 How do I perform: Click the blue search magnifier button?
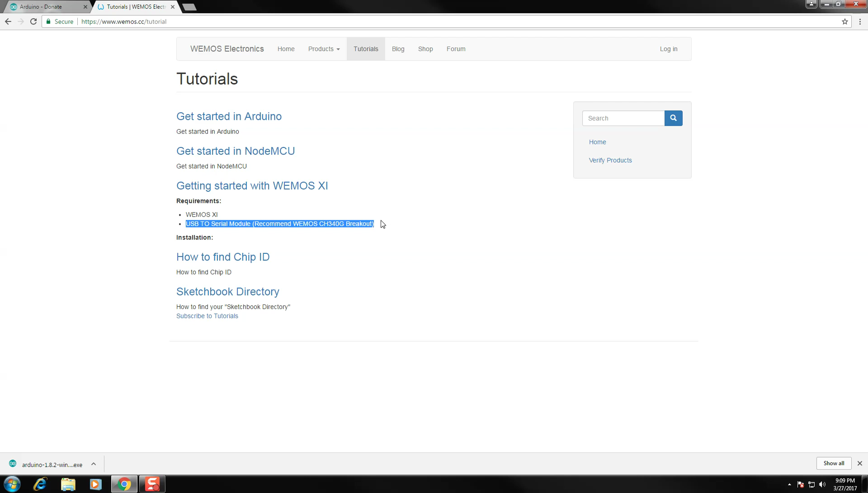pos(673,118)
